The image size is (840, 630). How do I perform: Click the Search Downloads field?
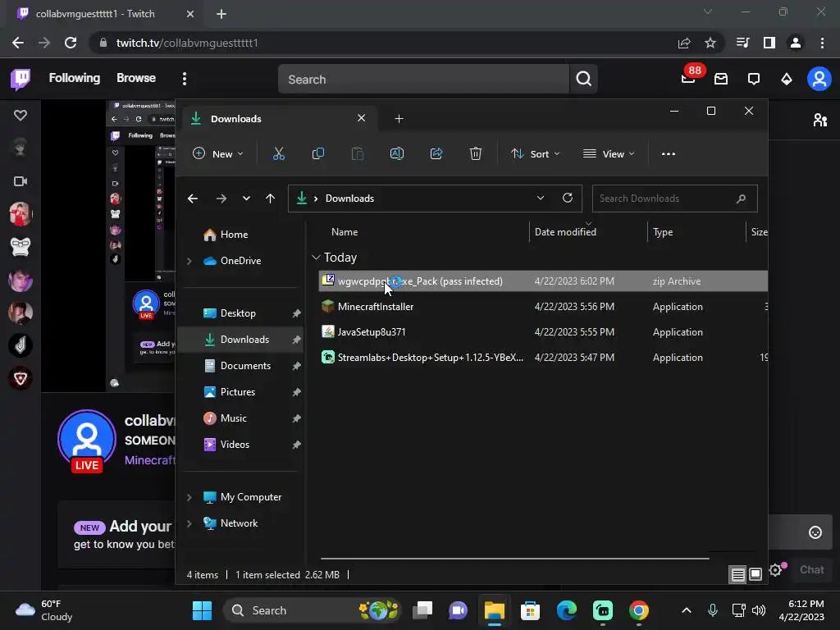674,199
